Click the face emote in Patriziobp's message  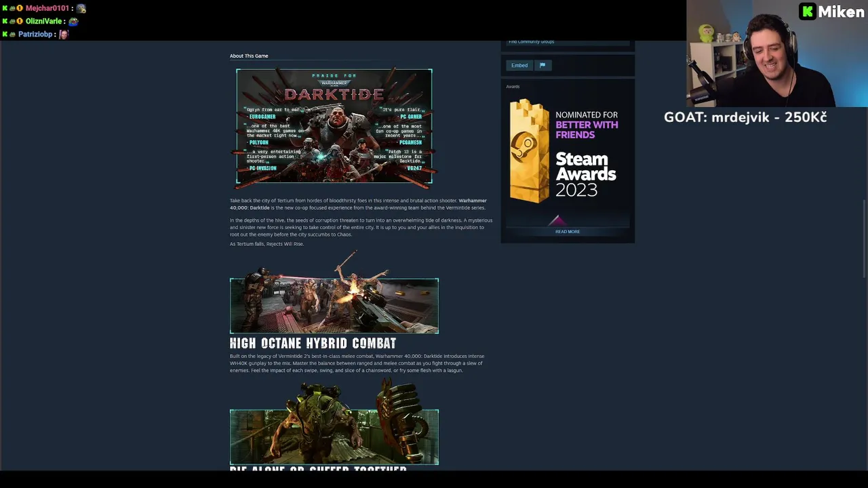pyautogui.click(x=64, y=34)
